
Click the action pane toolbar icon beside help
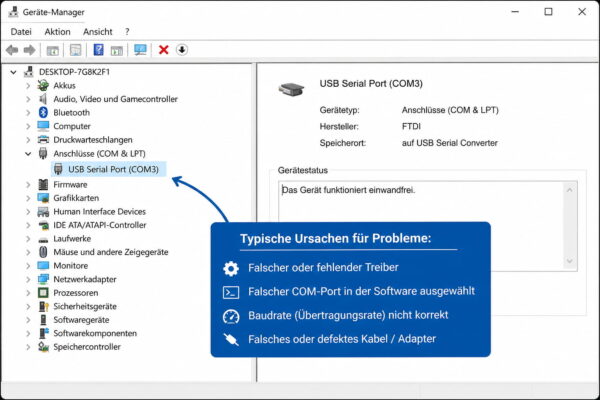pyautogui.click(x=117, y=50)
